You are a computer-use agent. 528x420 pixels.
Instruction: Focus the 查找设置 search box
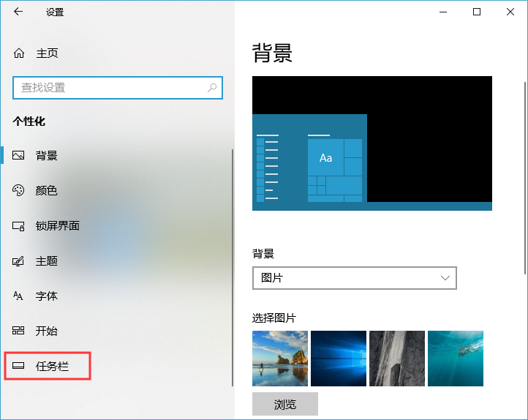click(118, 88)
